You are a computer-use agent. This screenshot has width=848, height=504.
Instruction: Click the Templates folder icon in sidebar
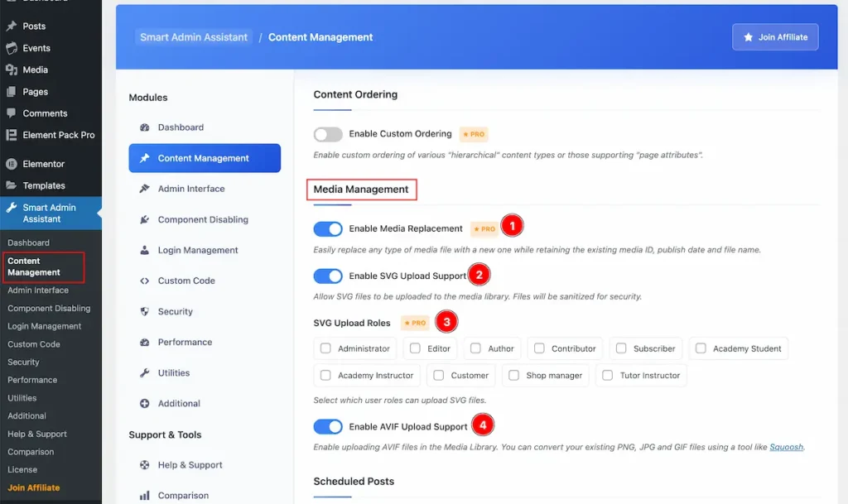pos(12,185)
